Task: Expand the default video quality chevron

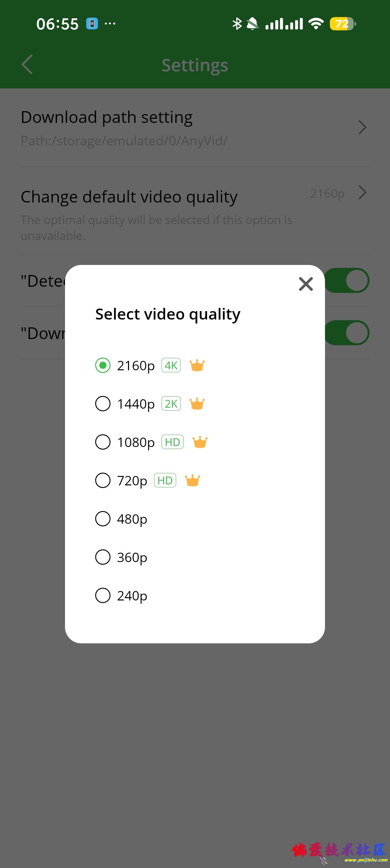Action: tap(362, 193)
